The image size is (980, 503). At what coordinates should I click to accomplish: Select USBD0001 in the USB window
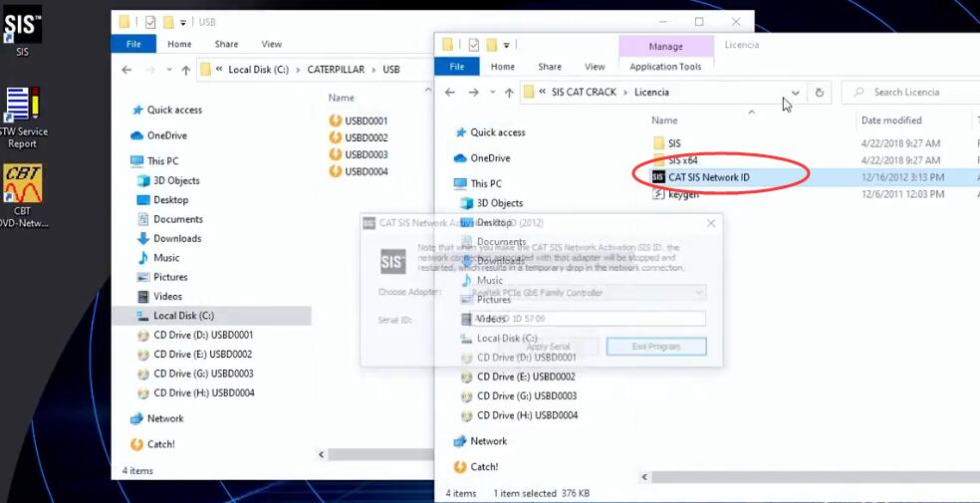(359, 121)
